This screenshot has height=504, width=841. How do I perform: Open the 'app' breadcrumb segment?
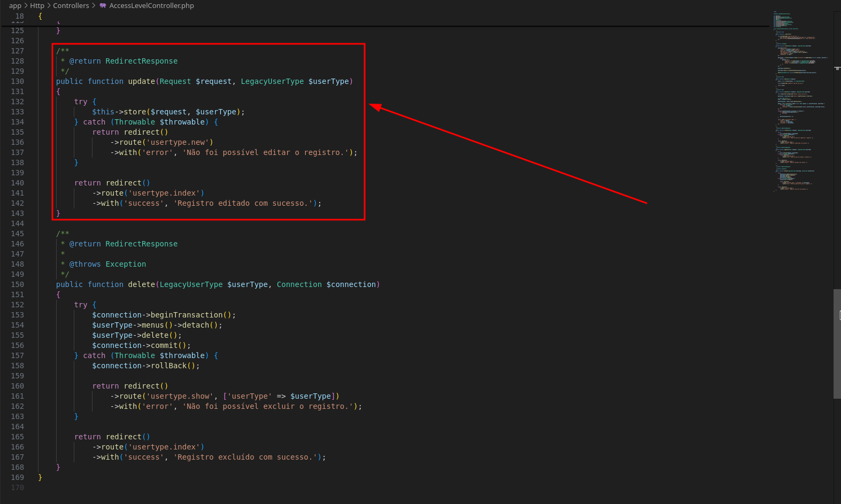tap(15, 5)
